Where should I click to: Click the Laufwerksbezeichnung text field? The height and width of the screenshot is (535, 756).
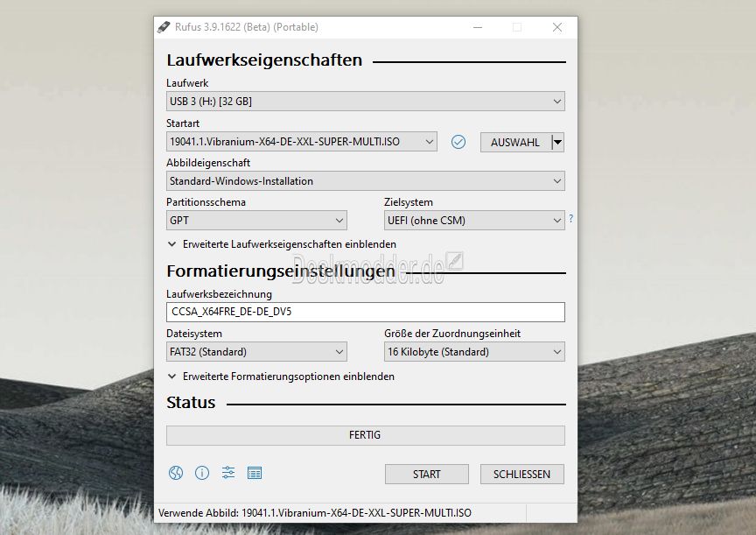[x=366, y=312]
